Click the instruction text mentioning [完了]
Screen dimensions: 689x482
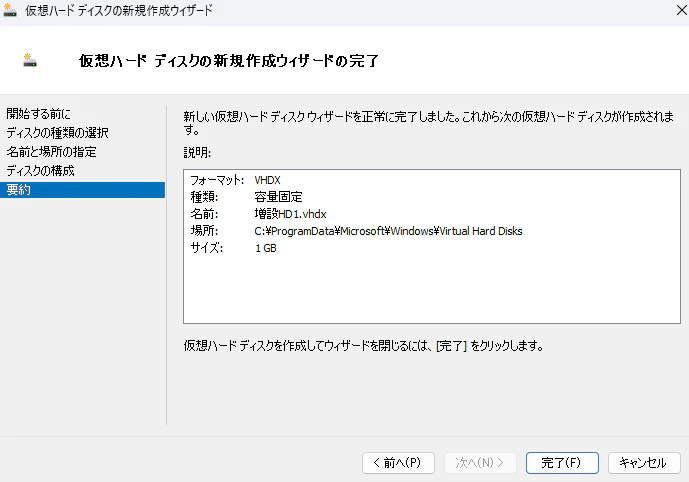coord(363,346)
